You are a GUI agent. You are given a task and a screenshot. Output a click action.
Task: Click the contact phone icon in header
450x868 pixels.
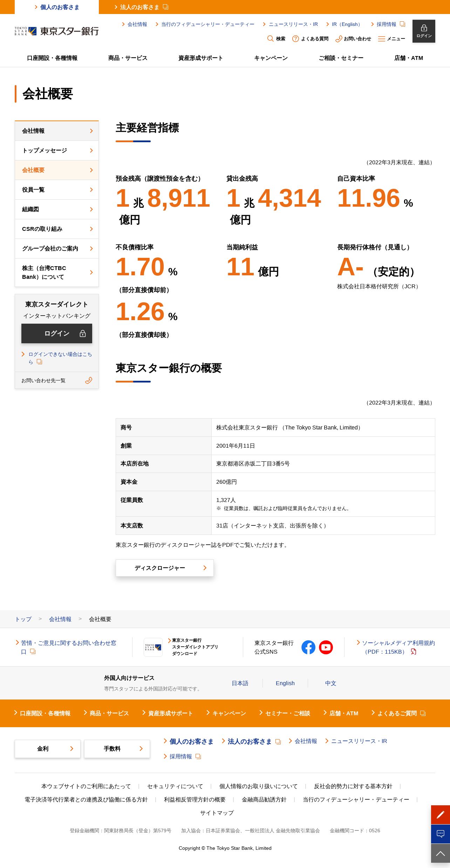pos(339,39)
